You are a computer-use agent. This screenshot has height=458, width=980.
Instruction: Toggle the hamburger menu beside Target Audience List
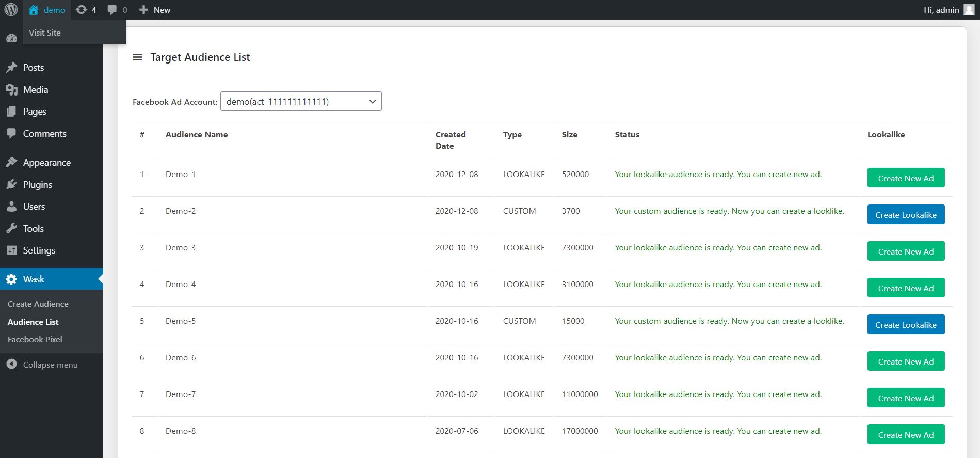pos(137,57)
